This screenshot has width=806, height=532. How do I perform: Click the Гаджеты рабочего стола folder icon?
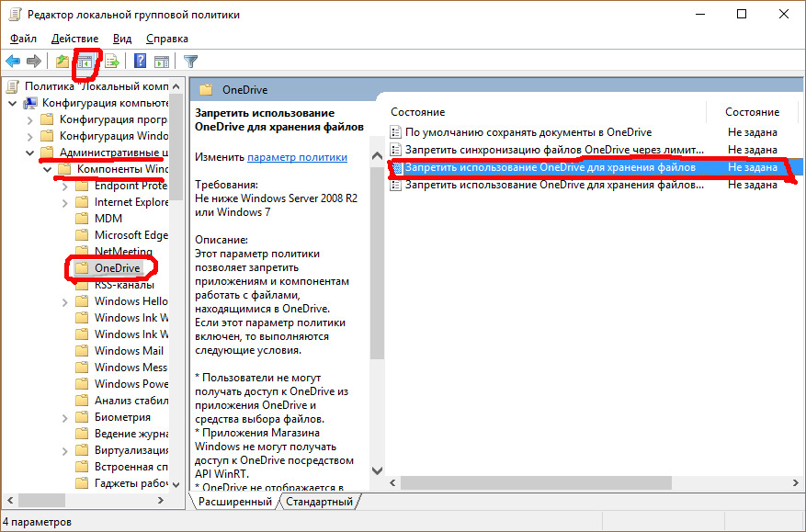pos(82,483)
